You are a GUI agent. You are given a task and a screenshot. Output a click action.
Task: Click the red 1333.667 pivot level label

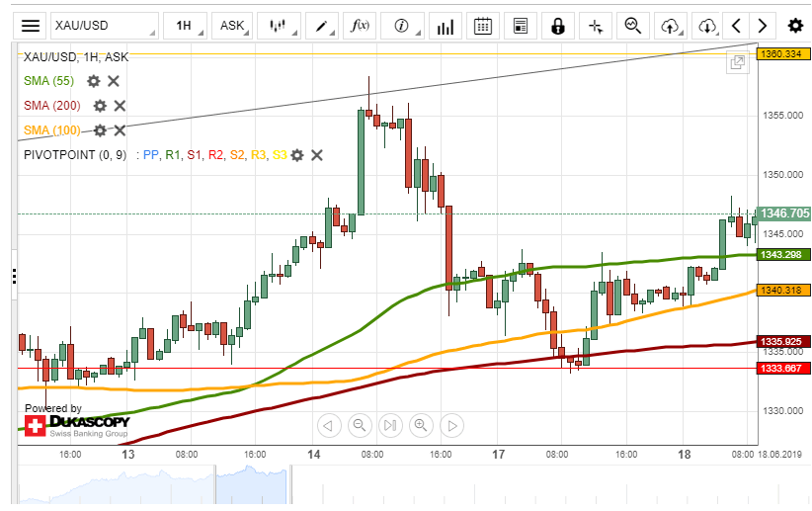[781, 369]
